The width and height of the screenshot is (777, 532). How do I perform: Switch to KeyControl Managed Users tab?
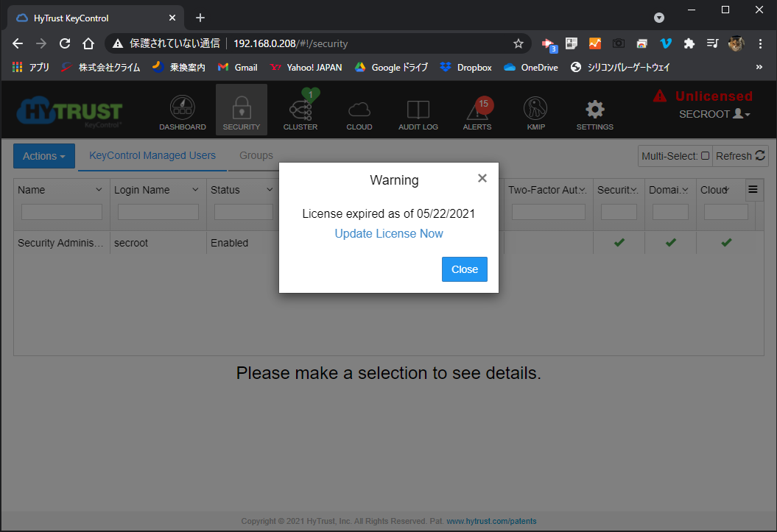click(152, 155)
